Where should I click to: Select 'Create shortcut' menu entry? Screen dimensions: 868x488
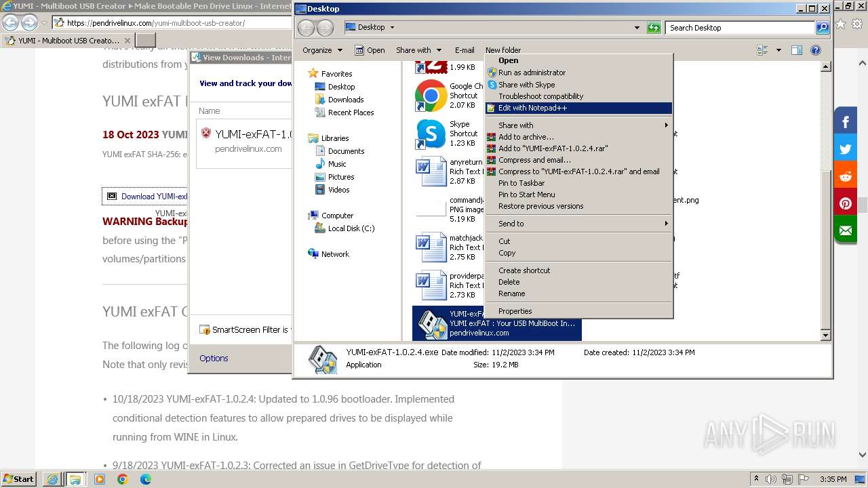(578, 270)
